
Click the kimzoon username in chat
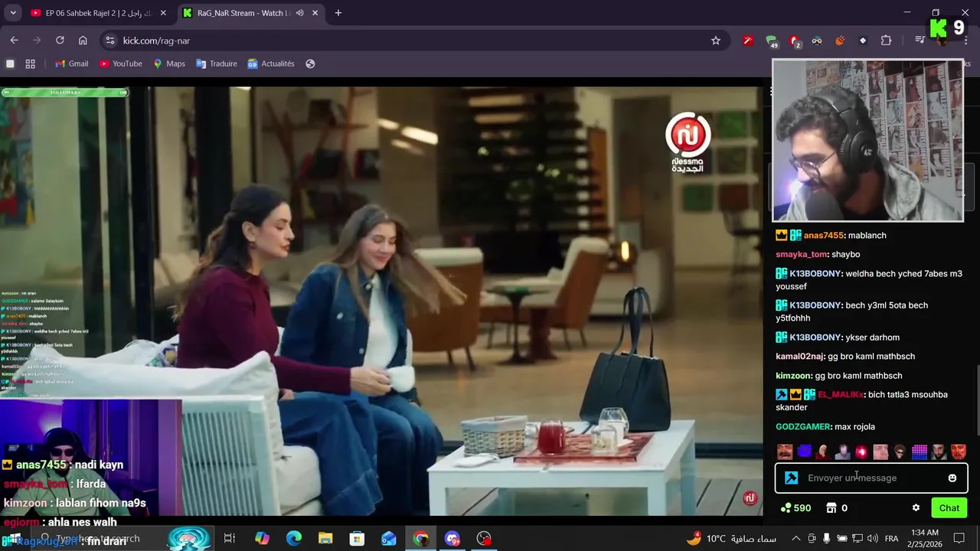[x=794, y=376]
